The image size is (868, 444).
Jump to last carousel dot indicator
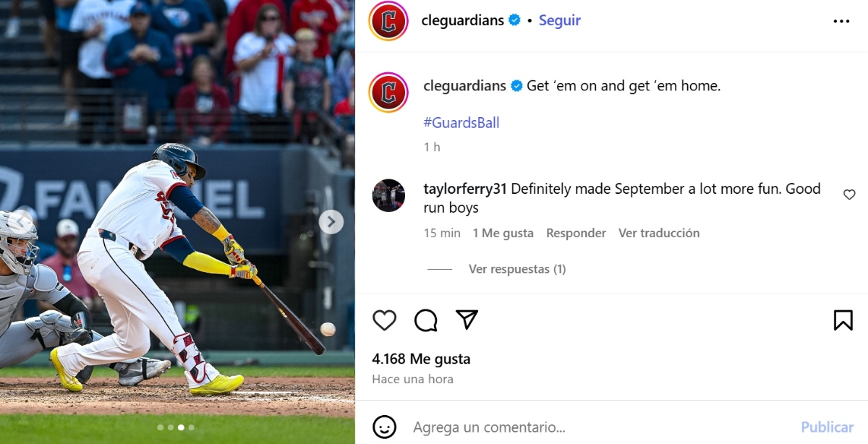(191, 427)
